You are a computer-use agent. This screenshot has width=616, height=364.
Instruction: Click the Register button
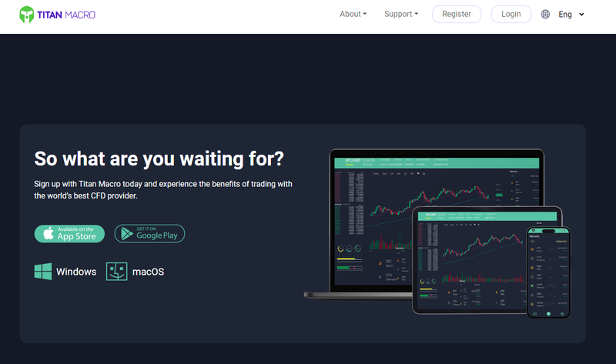[x=457, y=14]
